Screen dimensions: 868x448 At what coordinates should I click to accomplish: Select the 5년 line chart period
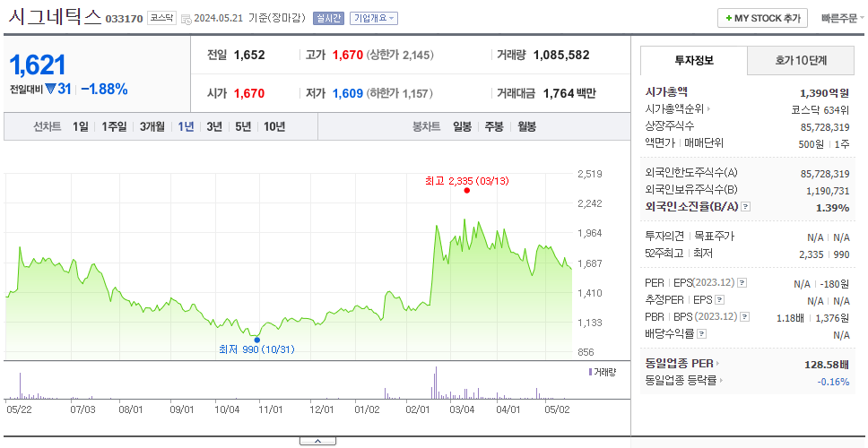[243, 126]
